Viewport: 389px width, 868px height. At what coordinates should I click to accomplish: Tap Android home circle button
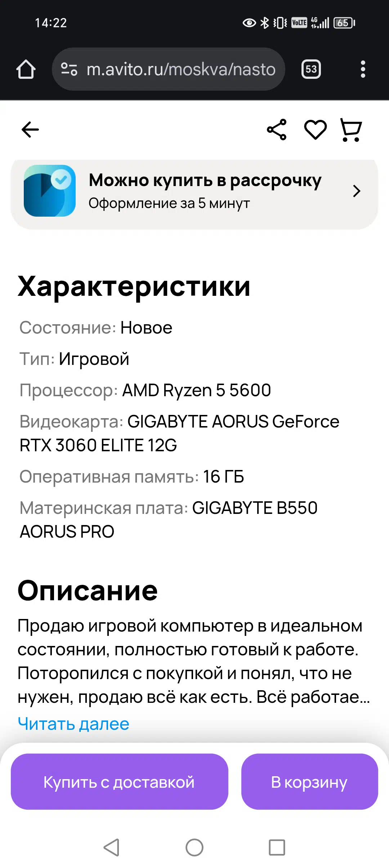point(194,847)
